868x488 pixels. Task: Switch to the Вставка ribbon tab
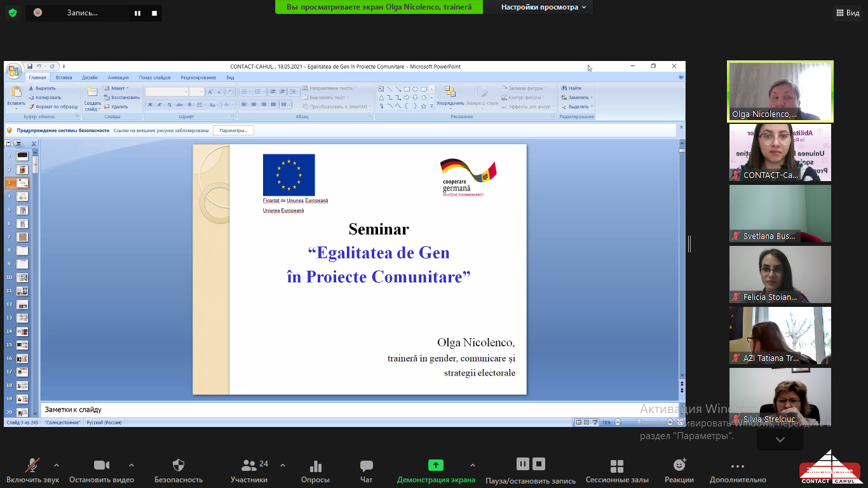point(64,78)
